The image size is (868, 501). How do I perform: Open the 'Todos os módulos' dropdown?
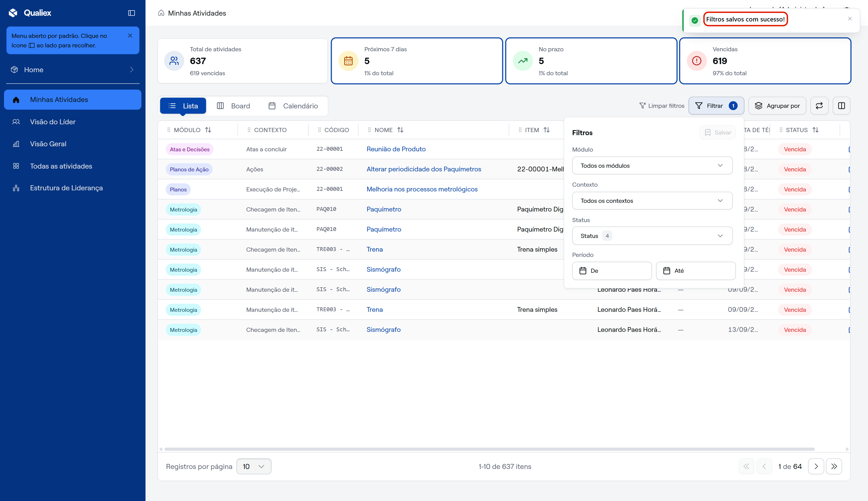652,166
